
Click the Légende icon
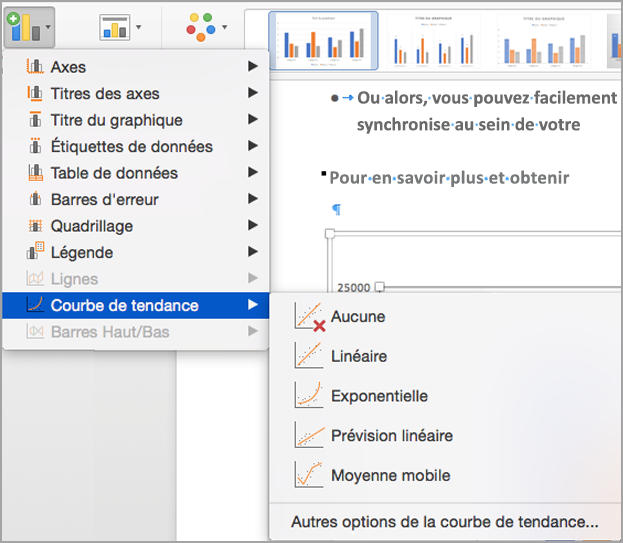tap(35, 251)
